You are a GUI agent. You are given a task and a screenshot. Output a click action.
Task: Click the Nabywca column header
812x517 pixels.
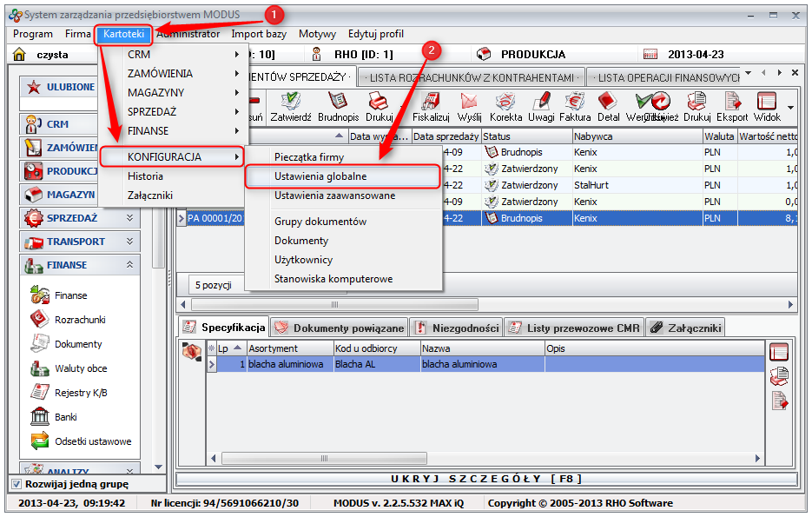coord(636,136)
